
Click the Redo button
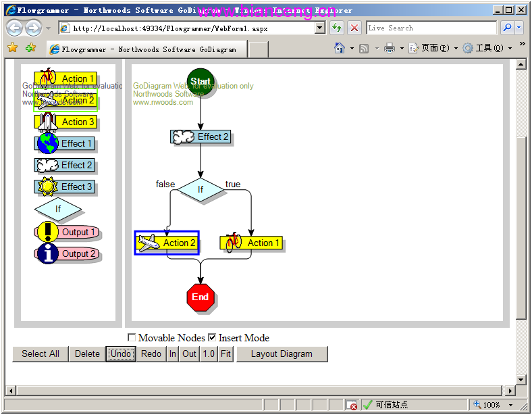click(151, 354)
